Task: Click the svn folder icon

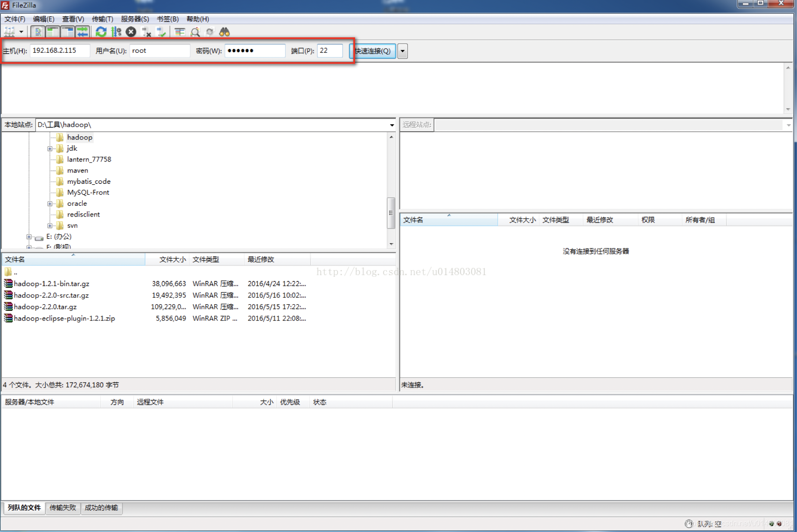Action: [60, 225]
